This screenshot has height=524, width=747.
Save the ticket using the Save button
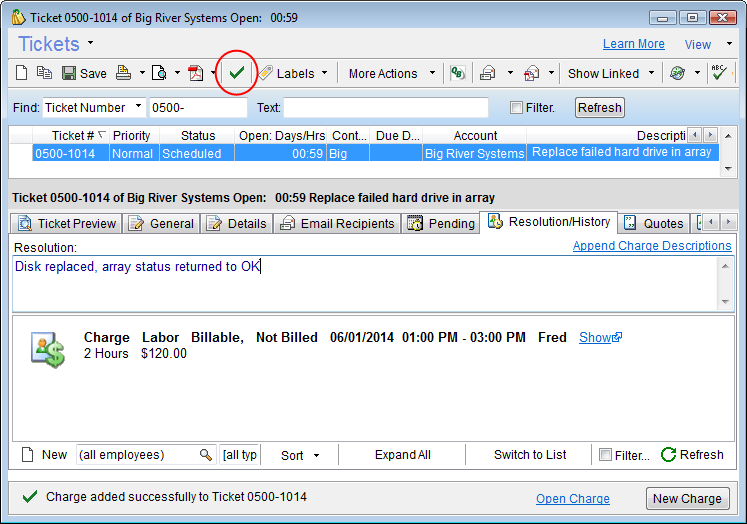click(x=84, y=73)
